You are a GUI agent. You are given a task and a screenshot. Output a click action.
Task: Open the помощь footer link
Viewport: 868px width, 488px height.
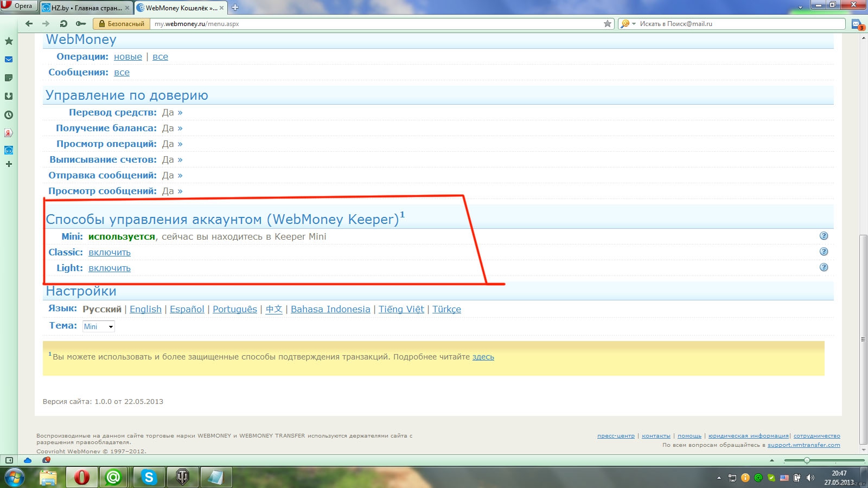pyautogui.click(x=690, y=436)
